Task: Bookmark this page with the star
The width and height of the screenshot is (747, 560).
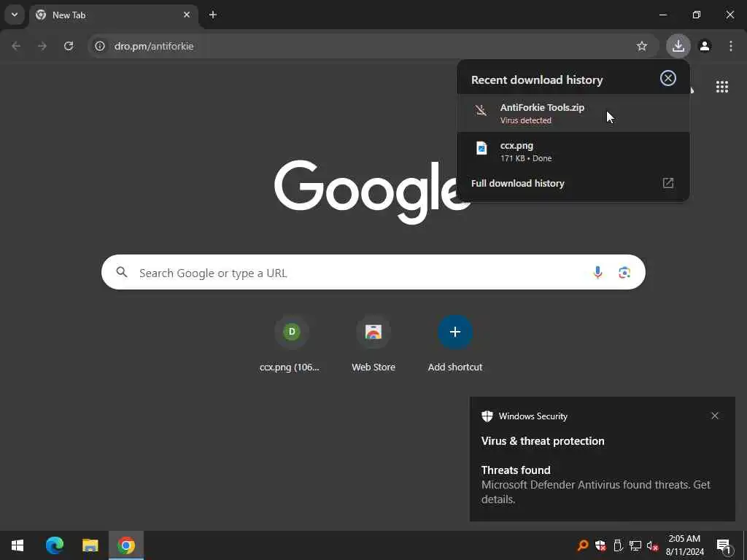Action: pyautogui.click(x=642, y=46)
